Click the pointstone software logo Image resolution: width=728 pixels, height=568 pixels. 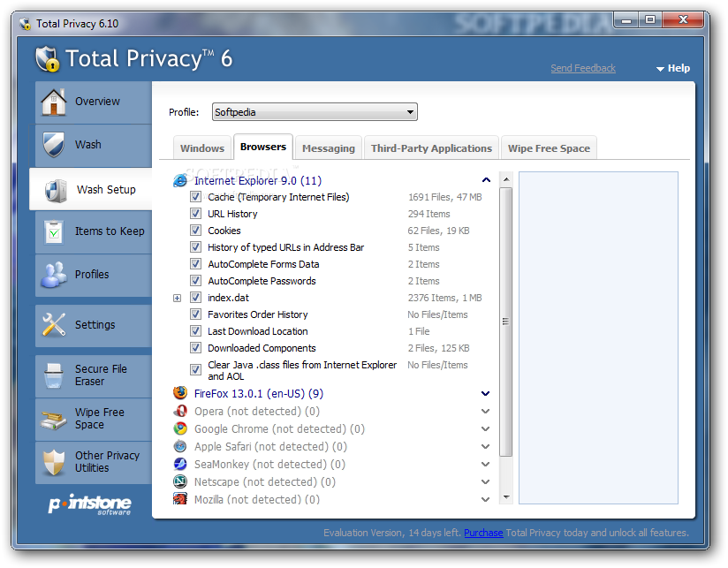pos(89,504)
